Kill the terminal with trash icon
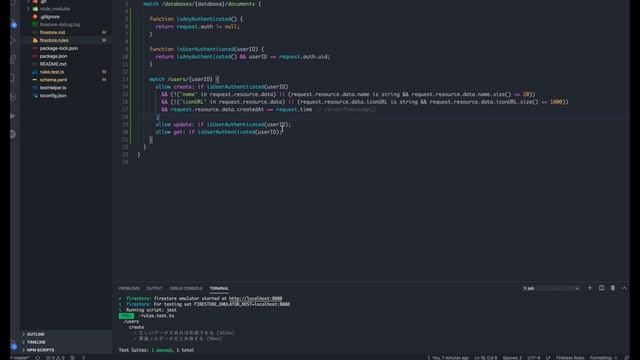The width and height of the screenshot is (640, 360). tap(613, 288)
